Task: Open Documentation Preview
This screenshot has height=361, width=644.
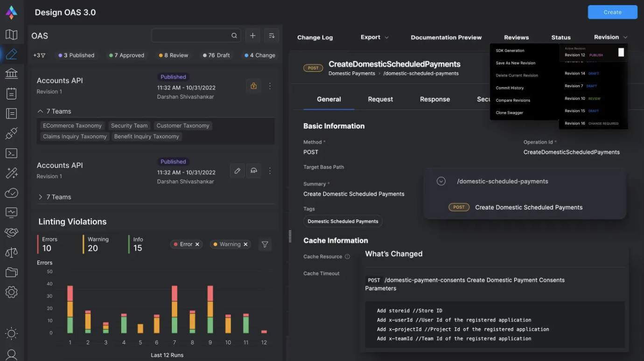Action: coord(446,37)
